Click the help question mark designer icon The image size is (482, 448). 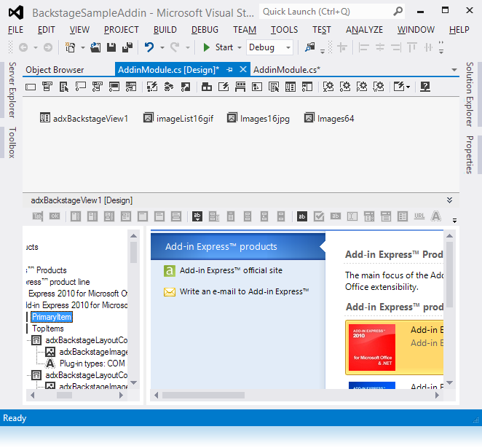click(424, 87)
